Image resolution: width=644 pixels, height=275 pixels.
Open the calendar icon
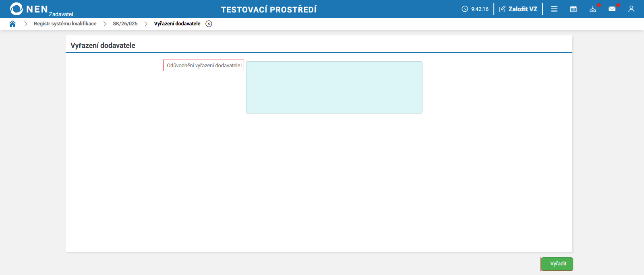point(574,9)
